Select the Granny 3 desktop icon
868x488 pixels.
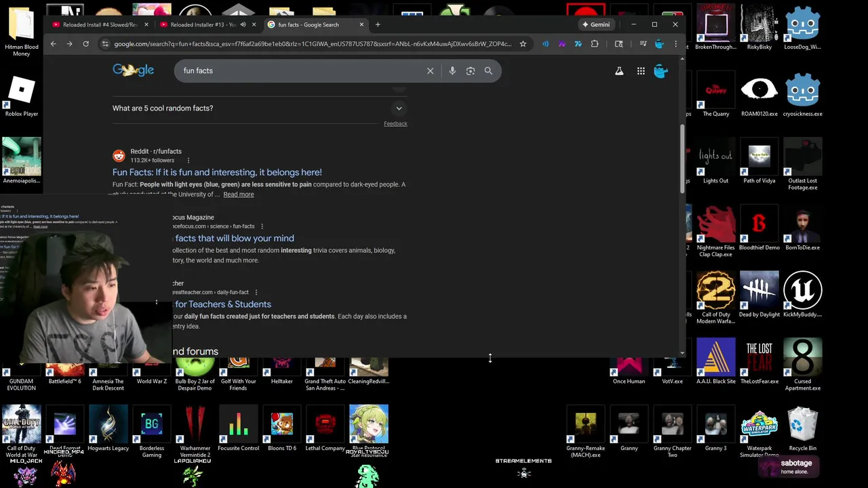[716, 428]
